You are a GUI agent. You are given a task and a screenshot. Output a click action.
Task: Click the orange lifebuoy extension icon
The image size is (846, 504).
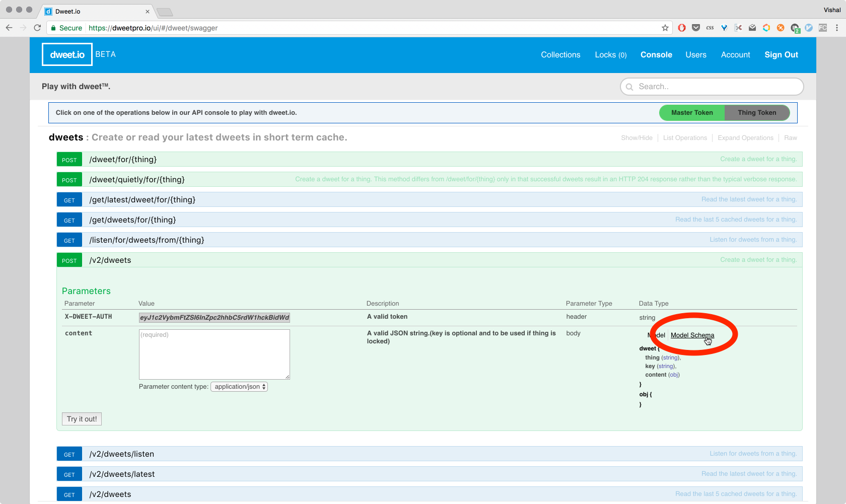[781, 28]
